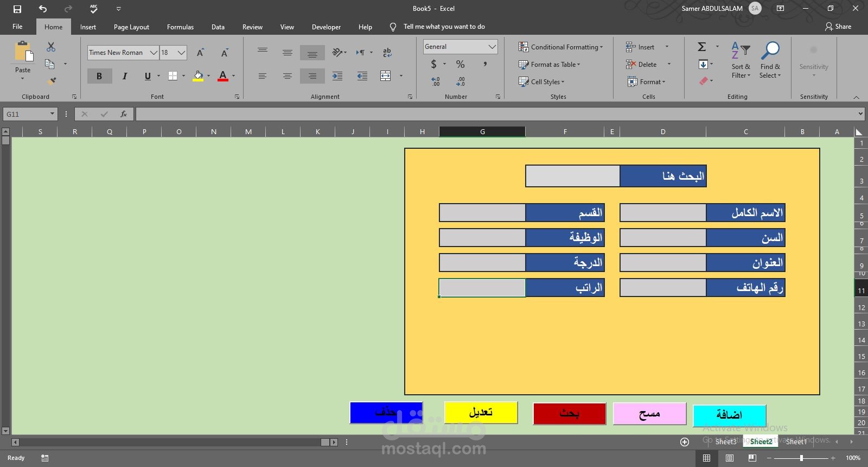Add a new sheet with plus icon
This screenshot has height=467, width=868.
pyautogui.click(x=685, y=442)
